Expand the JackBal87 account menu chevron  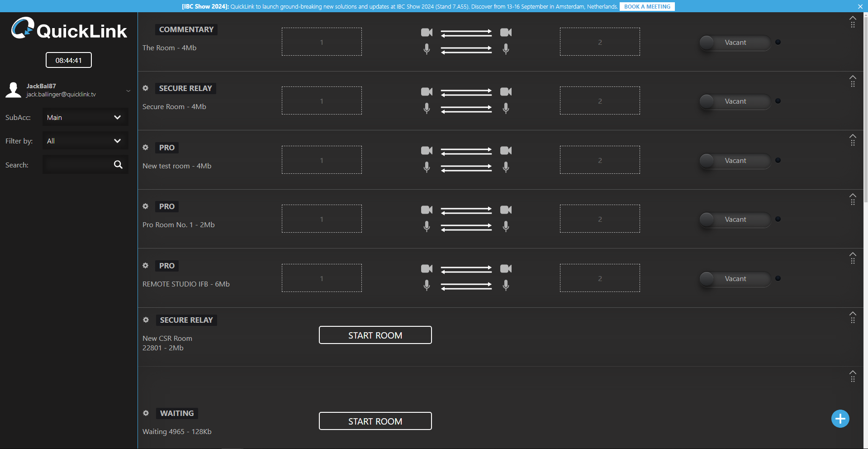[x=128, y=91]
